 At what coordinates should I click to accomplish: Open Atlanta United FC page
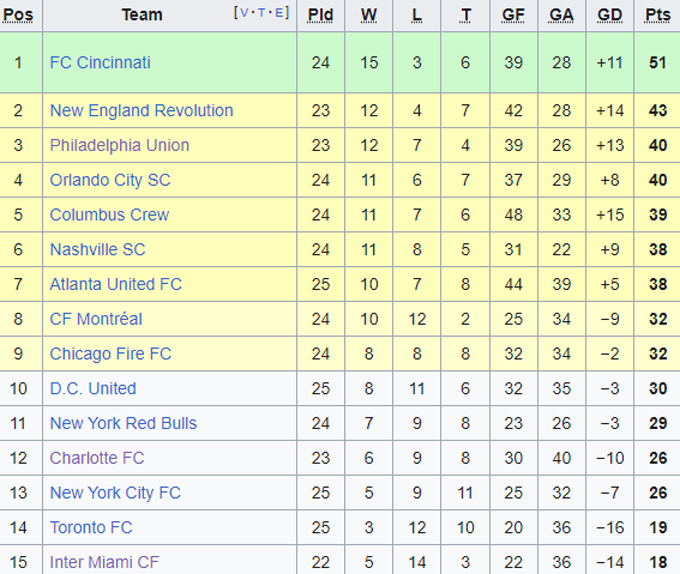(x=116, y=284)
